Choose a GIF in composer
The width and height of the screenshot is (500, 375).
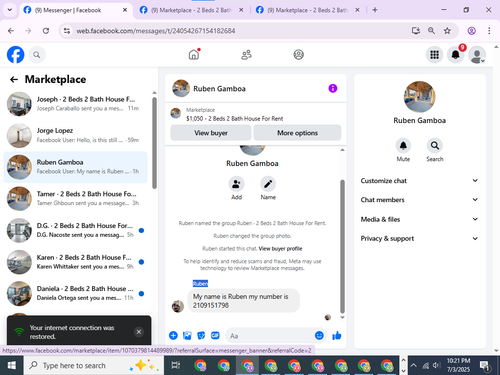tap(215, 335)
